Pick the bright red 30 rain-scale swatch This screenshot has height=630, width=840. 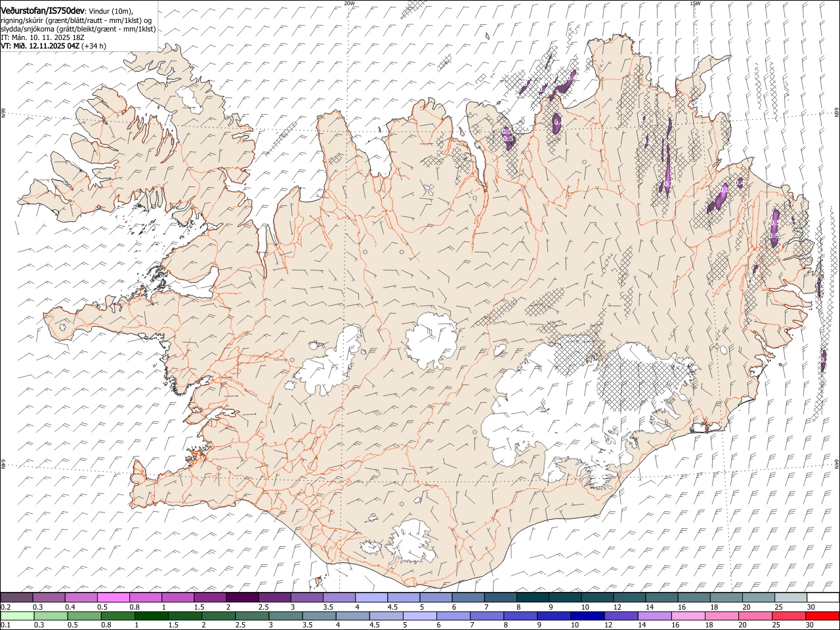pyautogui.click(x=822, y=616)
